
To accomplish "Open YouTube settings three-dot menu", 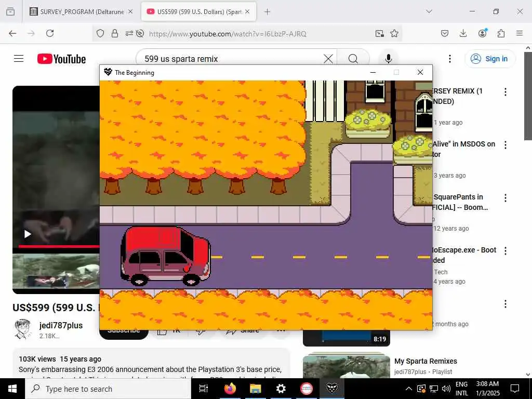I will coord(450,59).
